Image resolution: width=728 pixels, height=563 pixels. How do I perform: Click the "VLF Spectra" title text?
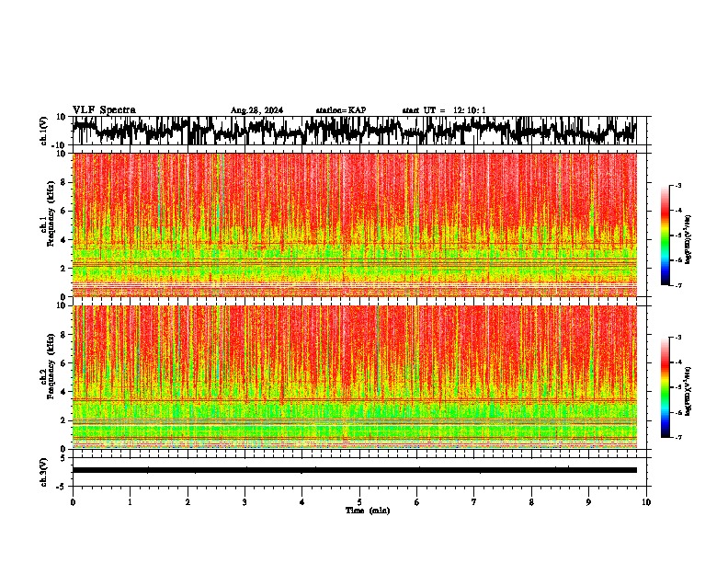[x=104, y=109]
